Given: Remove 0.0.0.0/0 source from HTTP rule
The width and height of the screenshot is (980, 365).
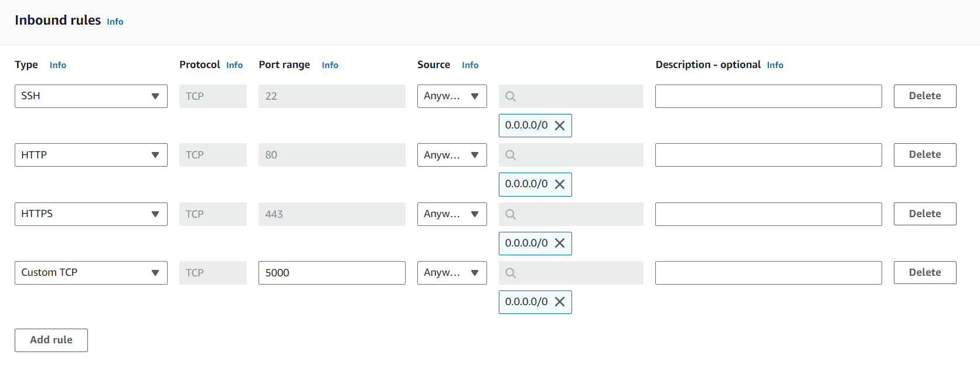Looking at the screenshot, I should pos(560,184).
